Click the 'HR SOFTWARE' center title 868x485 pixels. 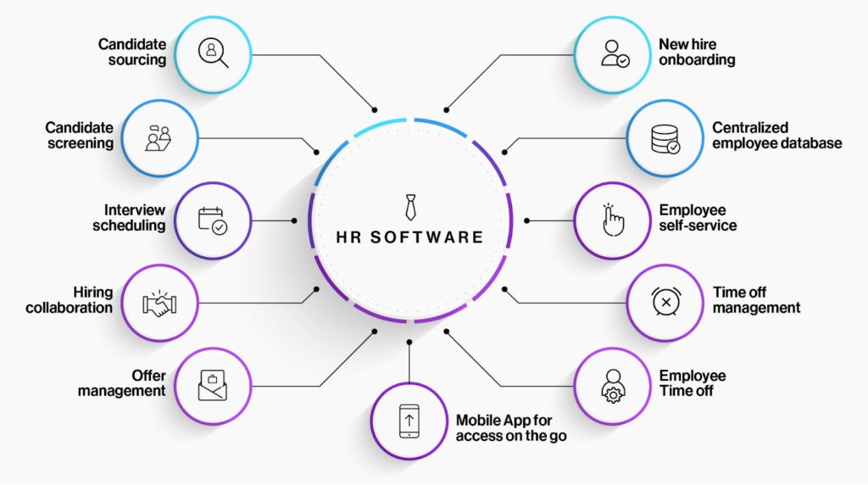(409, 237)
